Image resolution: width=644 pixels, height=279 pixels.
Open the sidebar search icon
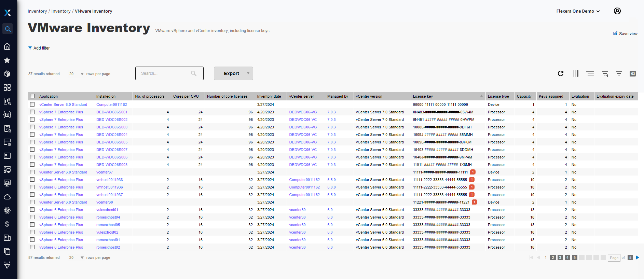point(8,29)
